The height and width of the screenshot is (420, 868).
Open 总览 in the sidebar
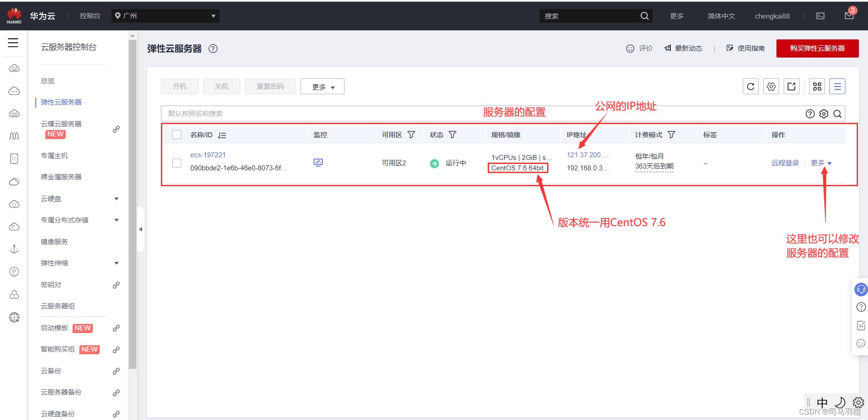(x=48, y=81)
